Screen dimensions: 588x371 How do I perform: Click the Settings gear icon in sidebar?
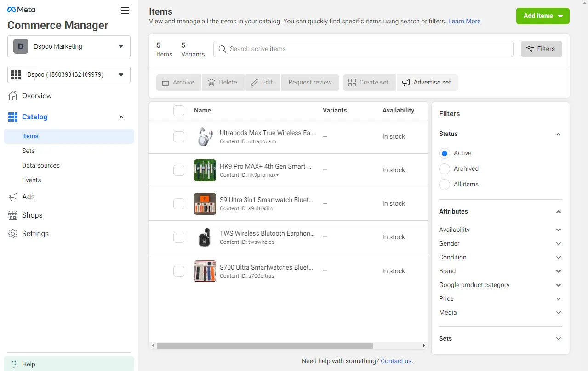(13, 233)
